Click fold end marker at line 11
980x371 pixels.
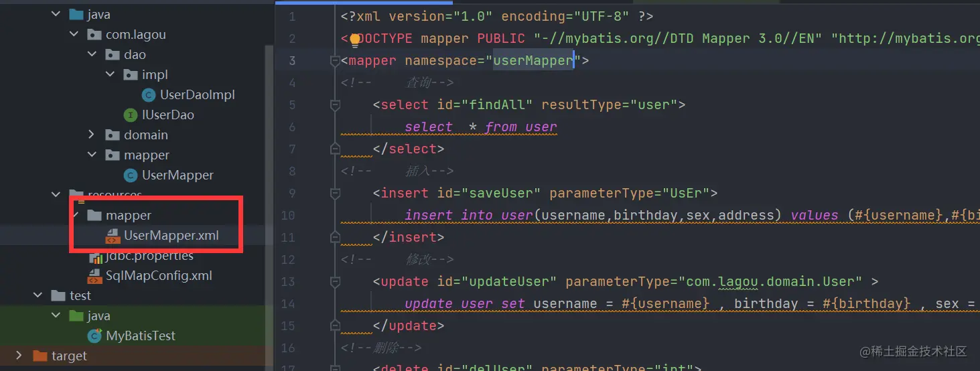coord(335,238)
